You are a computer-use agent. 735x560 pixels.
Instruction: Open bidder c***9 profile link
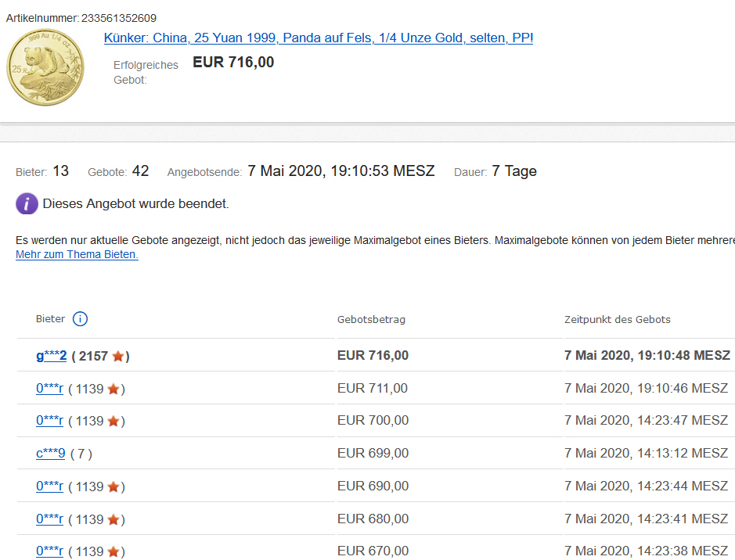click(50, 454)
